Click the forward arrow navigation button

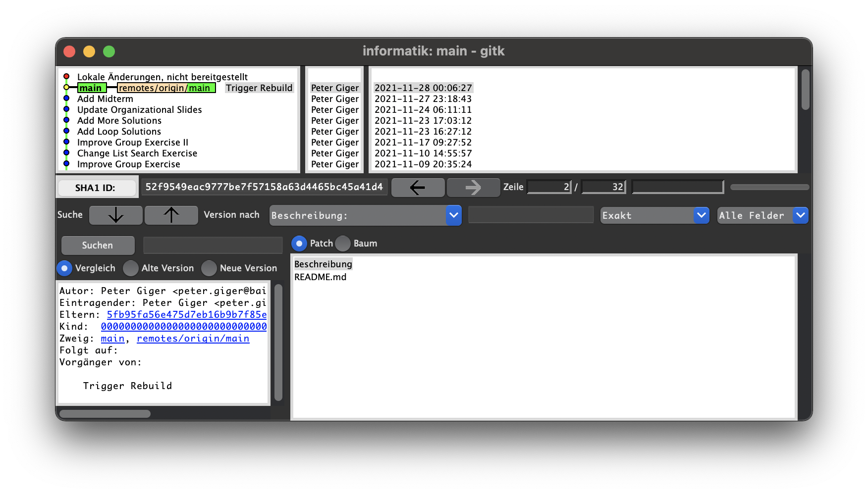[473, 188]
